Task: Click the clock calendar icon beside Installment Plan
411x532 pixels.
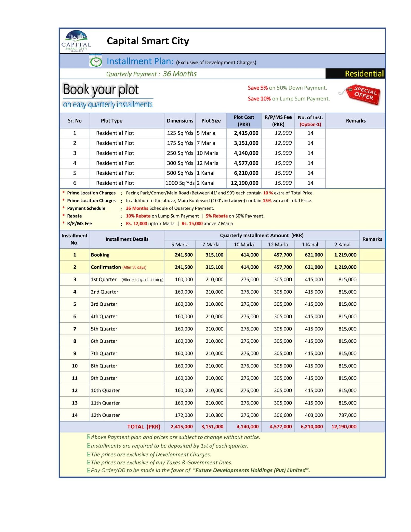Action: [x=96, y=61]
